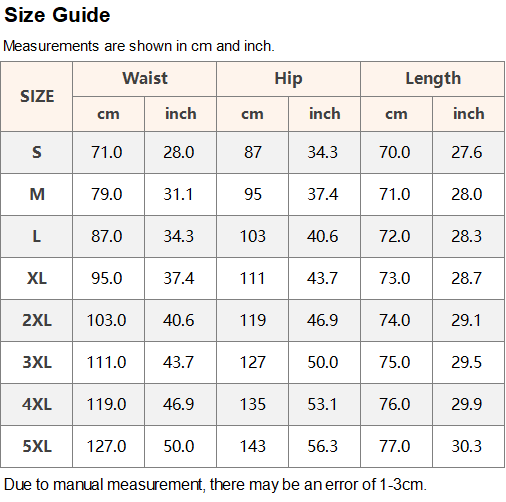Viewport: 506px width, 502px height.
Task: Click length value 30.3 inch
Action: (x=467, y=446)
